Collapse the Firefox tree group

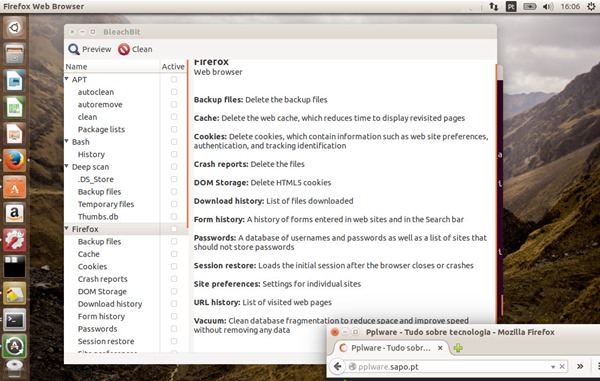tap(67, 229)
